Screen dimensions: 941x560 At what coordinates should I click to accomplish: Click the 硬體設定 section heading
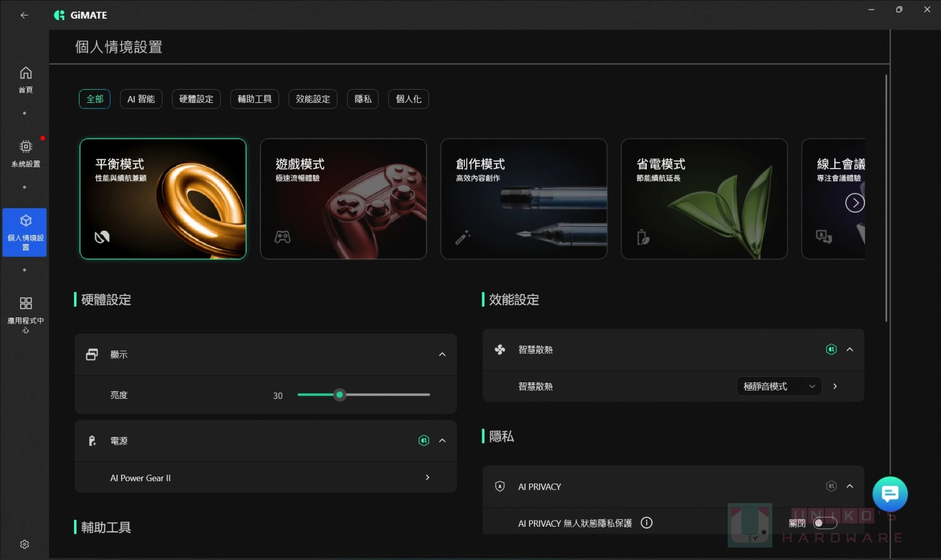[x=106, y=300]
